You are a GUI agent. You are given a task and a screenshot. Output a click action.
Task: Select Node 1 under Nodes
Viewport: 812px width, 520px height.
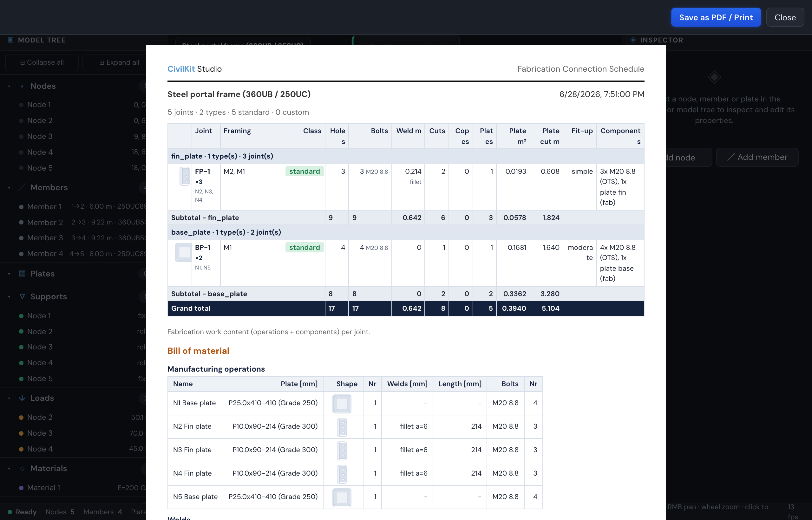pos(73,105)
